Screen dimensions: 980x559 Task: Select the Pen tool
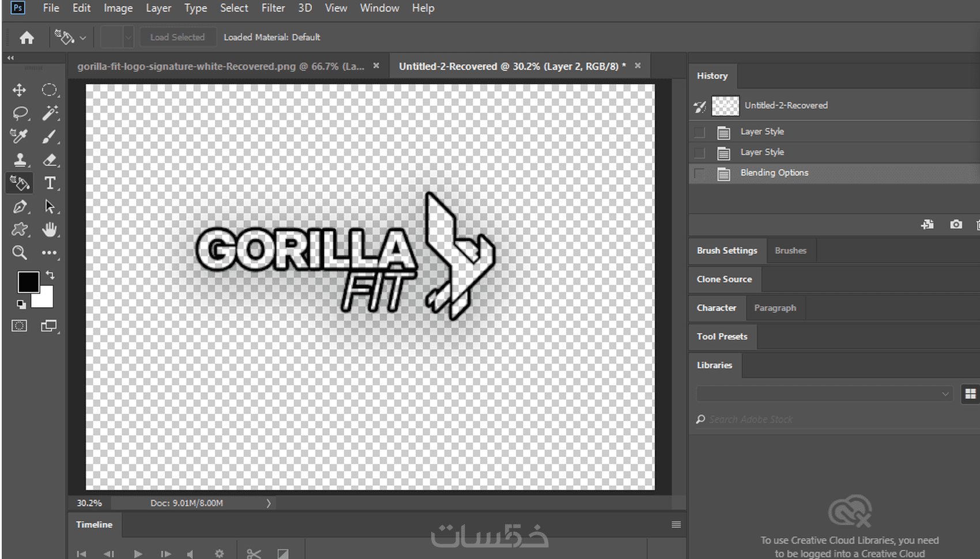(x=20, y=206)
